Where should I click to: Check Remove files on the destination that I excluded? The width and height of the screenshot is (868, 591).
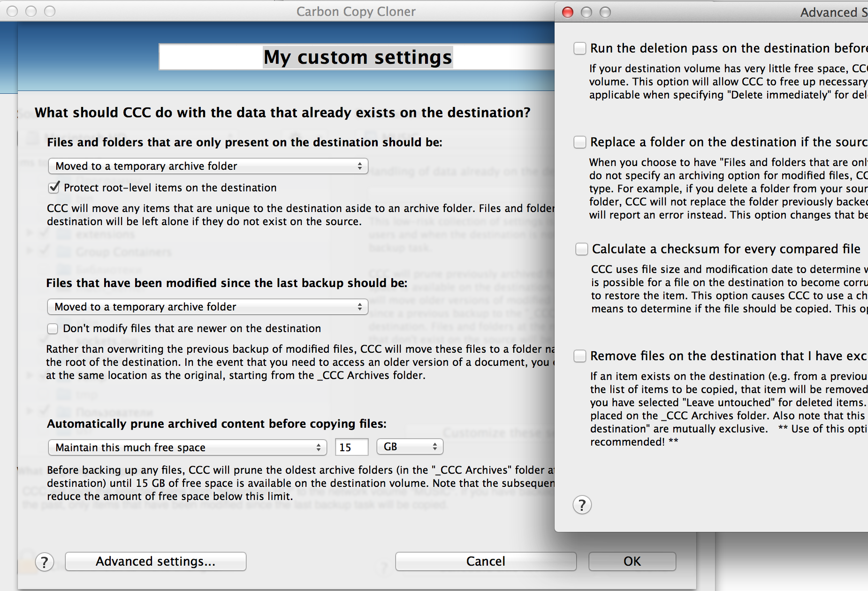(580, 356)
